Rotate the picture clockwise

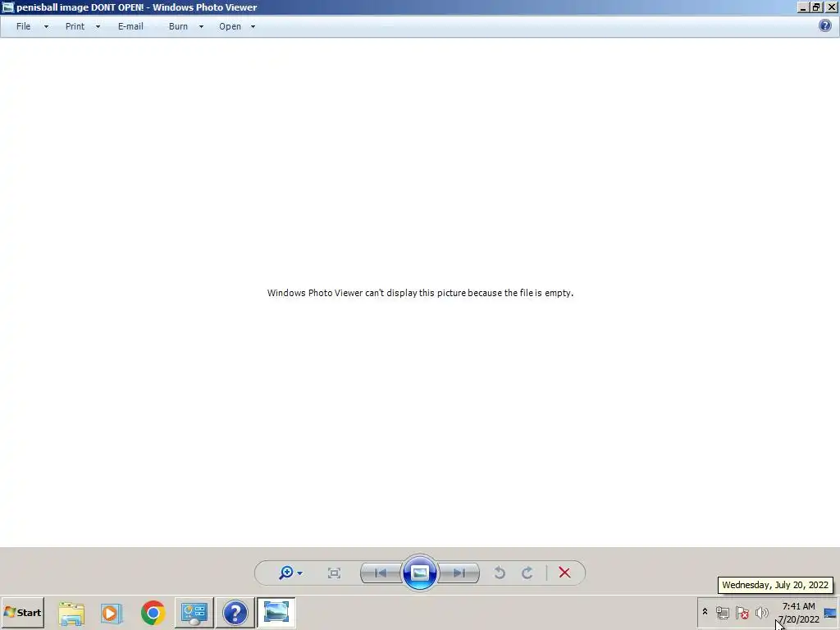pos(527,573)
